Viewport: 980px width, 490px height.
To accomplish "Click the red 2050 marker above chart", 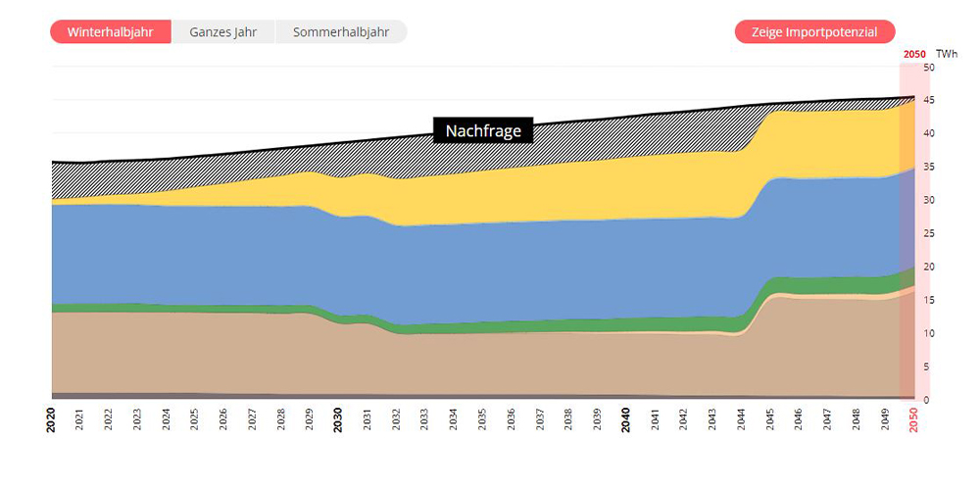I will click(x=913, y=55).
